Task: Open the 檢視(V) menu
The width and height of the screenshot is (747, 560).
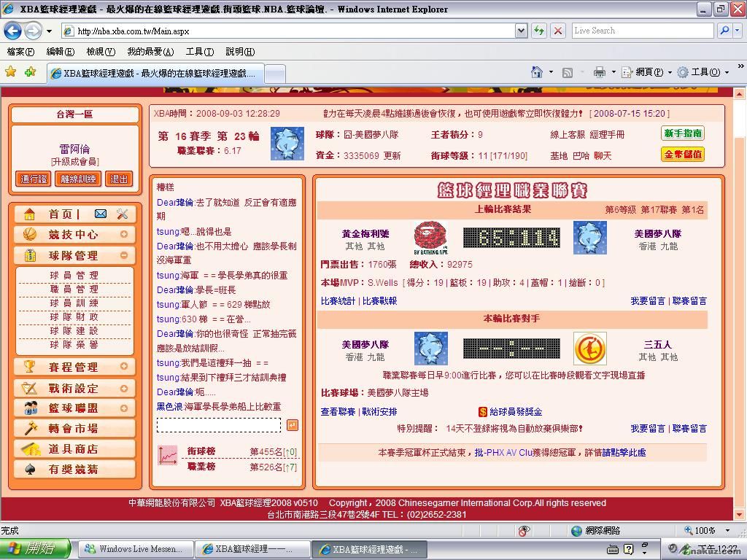Action: coord(101,52)
